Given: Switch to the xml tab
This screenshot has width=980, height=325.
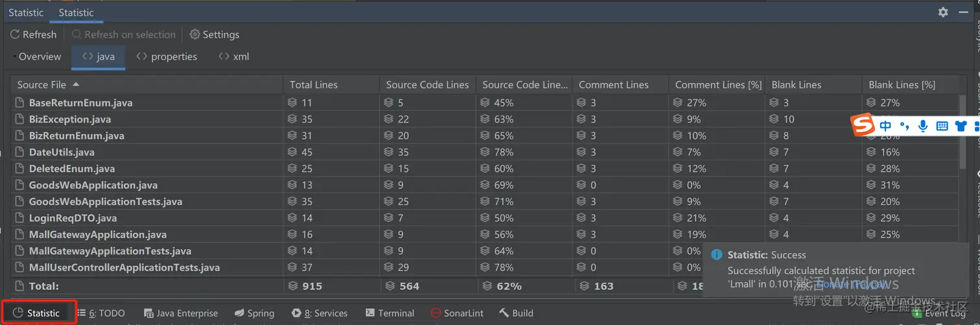Looking at the screenshot, I should 234,56.
